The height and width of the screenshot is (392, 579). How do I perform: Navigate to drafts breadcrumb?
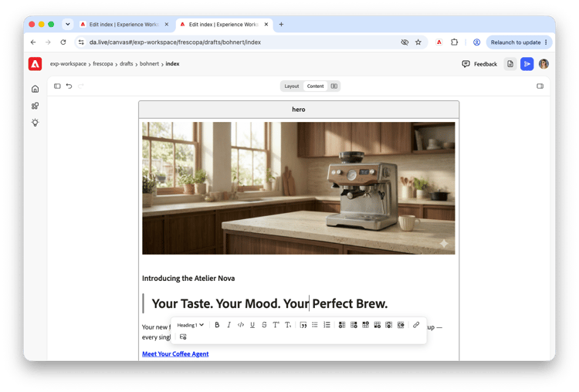click(127, 64)
